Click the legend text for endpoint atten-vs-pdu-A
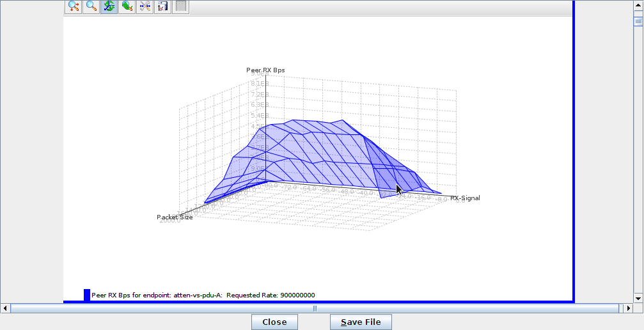Screen dimensions: 644x330 tap(203, 295)
